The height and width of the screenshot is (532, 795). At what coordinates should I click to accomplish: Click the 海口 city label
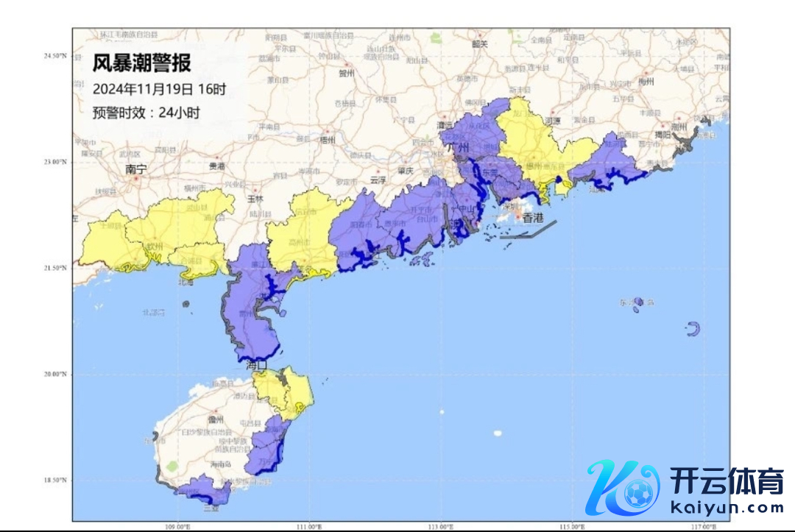click(257, 366)
